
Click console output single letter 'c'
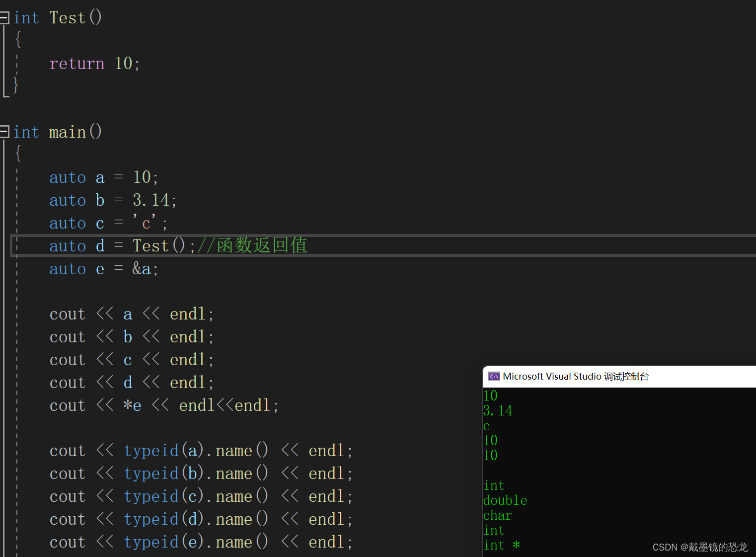coord(487,426)
